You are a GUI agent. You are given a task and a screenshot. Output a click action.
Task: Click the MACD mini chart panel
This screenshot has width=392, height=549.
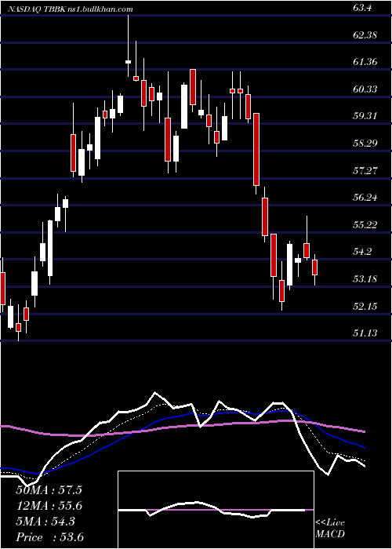[x=216, y=510]
